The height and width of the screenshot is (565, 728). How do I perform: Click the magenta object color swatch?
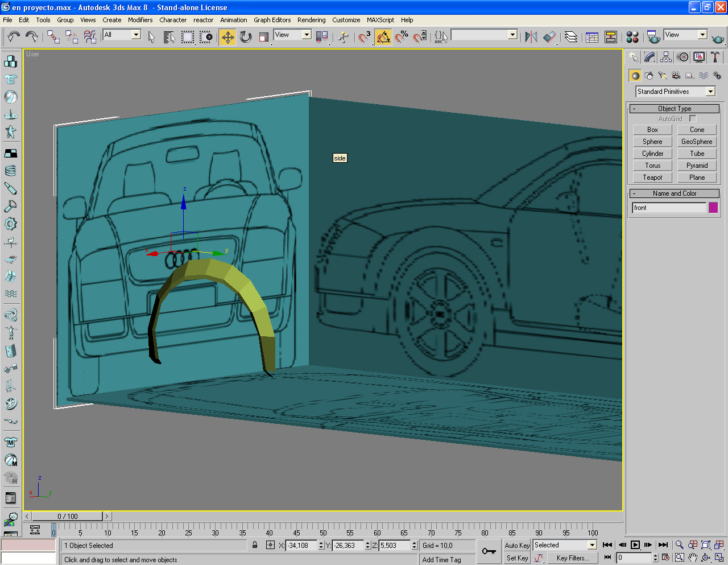coord(713,208)
